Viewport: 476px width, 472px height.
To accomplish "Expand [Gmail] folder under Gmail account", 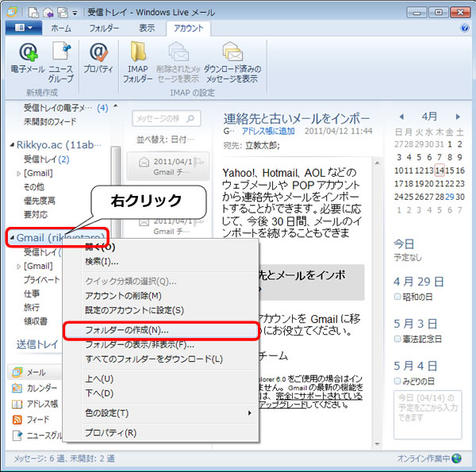I will (18, 267).
